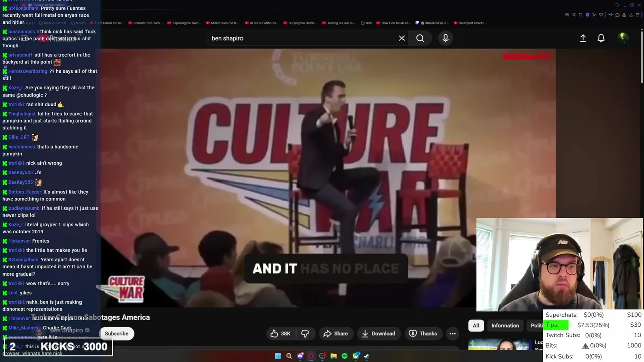
Task: Click chat username 'Ollie_ORT'
Action: coord(19,137)
